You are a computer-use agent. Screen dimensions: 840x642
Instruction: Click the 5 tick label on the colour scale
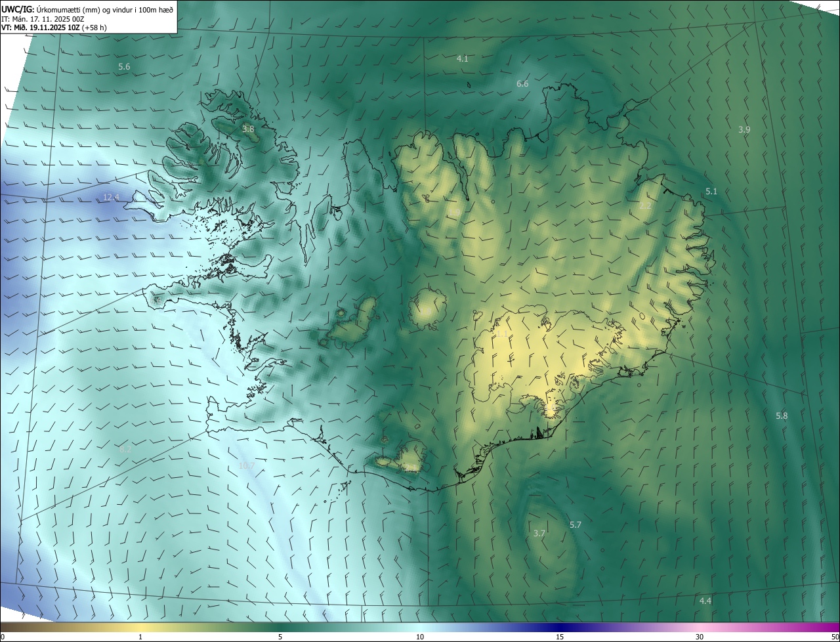point(280,637)
